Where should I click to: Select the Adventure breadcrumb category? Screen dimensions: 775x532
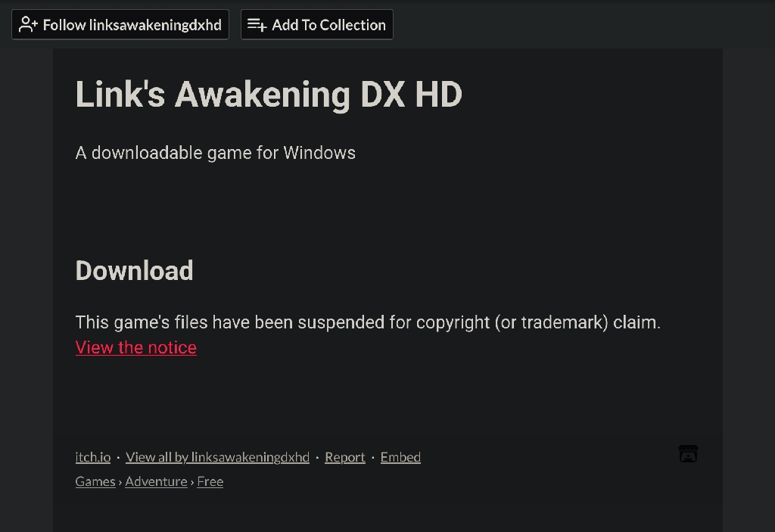(156, 481)
